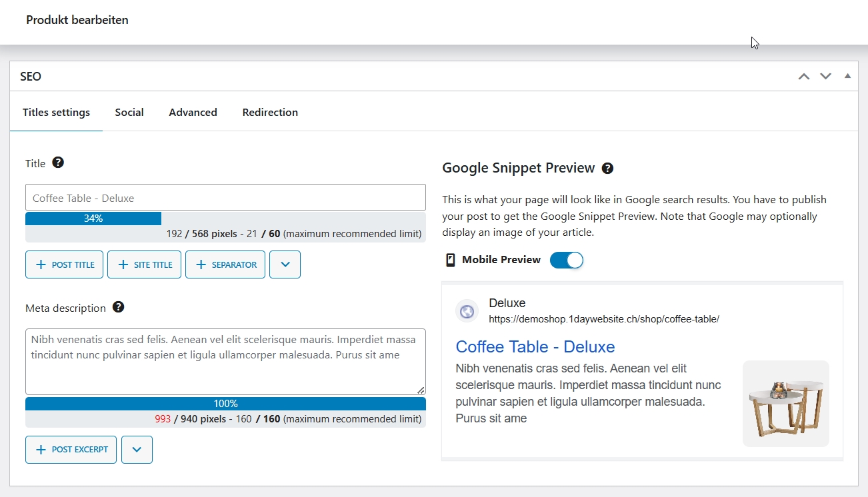Go to the Redirection tab

pyautogui.click(x=270, y=112)
